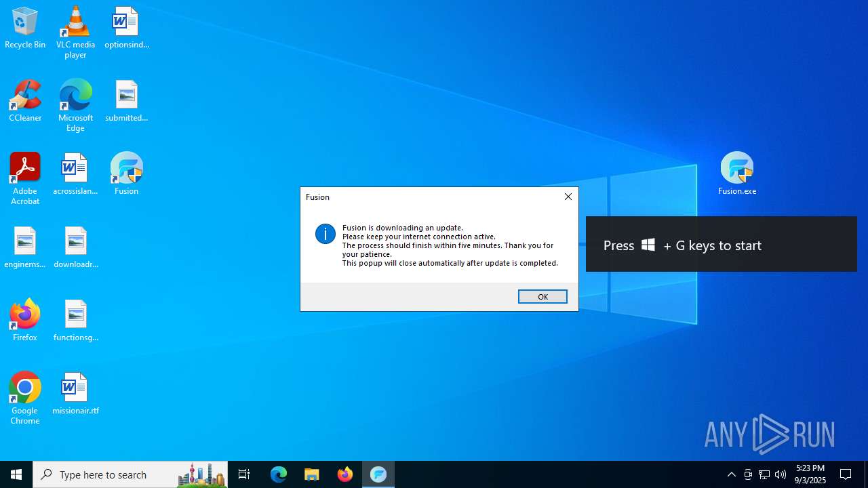Click the Game Bar 'Press Win + G' popup

[722, 244]
